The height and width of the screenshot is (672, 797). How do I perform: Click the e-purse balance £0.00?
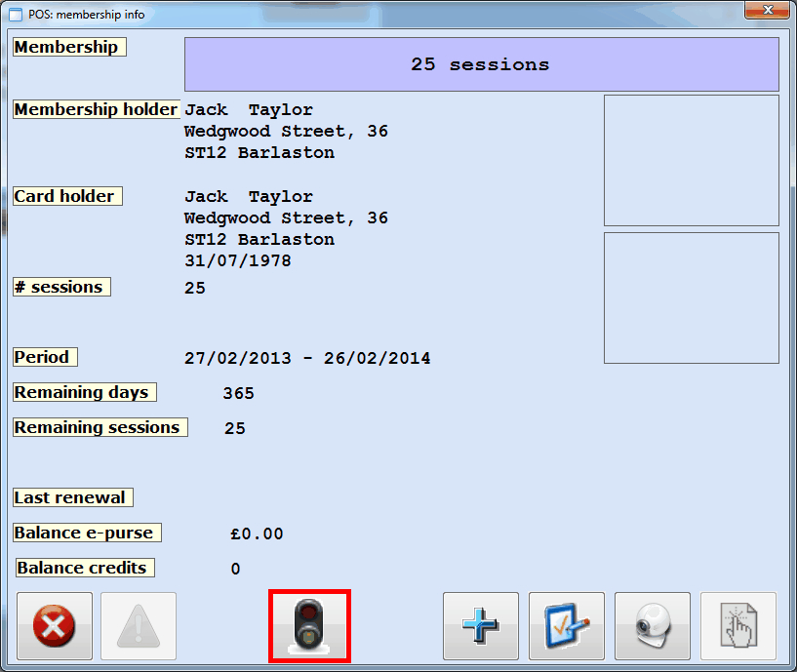tap(257, 534)
